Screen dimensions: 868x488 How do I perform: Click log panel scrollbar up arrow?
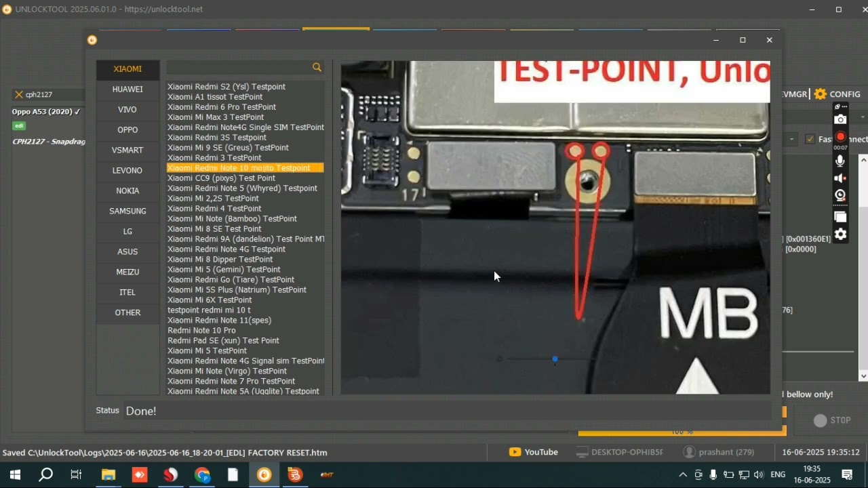coord(863,160)
